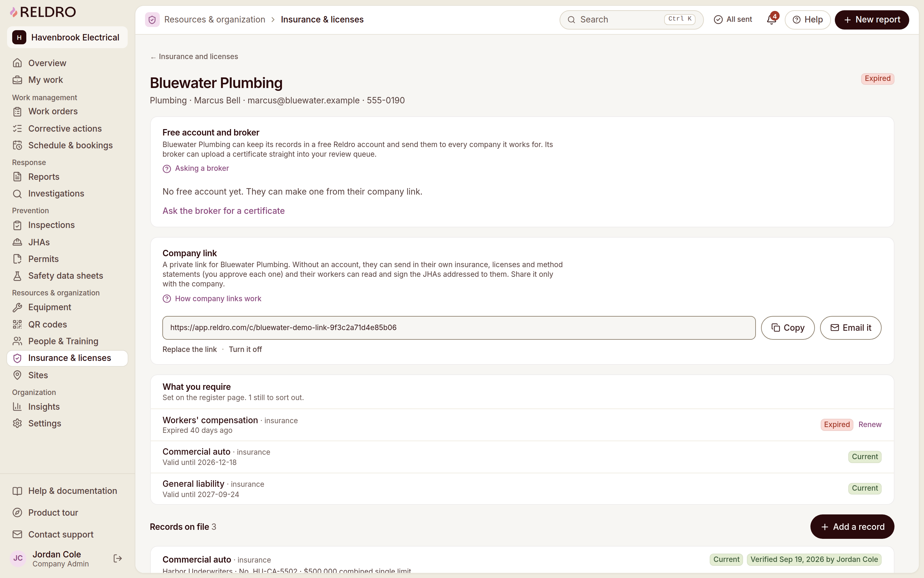Go to Investigations
Screen dimensions: 924x578
(67, 193)
